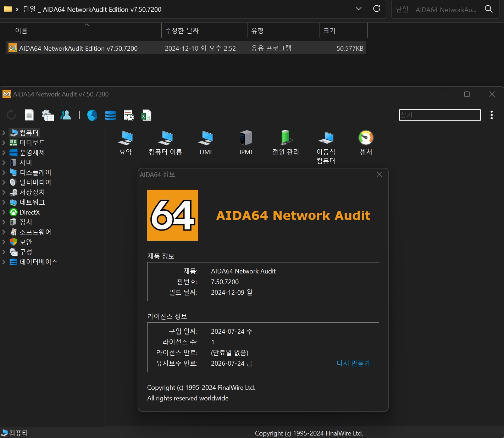Maximize the AIDA64 Network Audit window
Viewport: 504px width, 438px height.
click(x=467, y=94)
